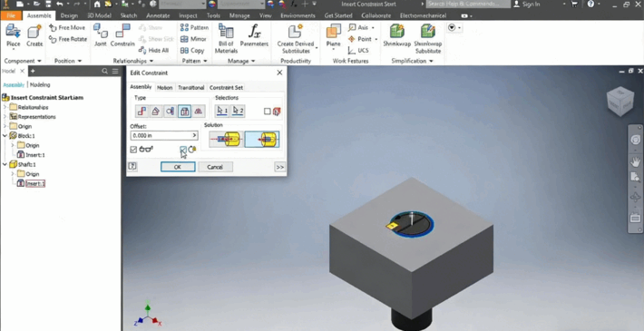The height and width of the screenshot is (331, 644).
Task: Open the Relationships panel dropdown
Action: click(x=133, y=61)
